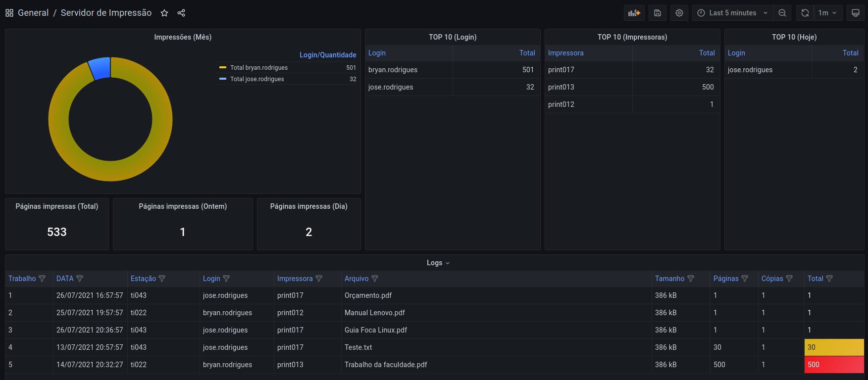Save the dashboard with disk icon

(658, 13)
